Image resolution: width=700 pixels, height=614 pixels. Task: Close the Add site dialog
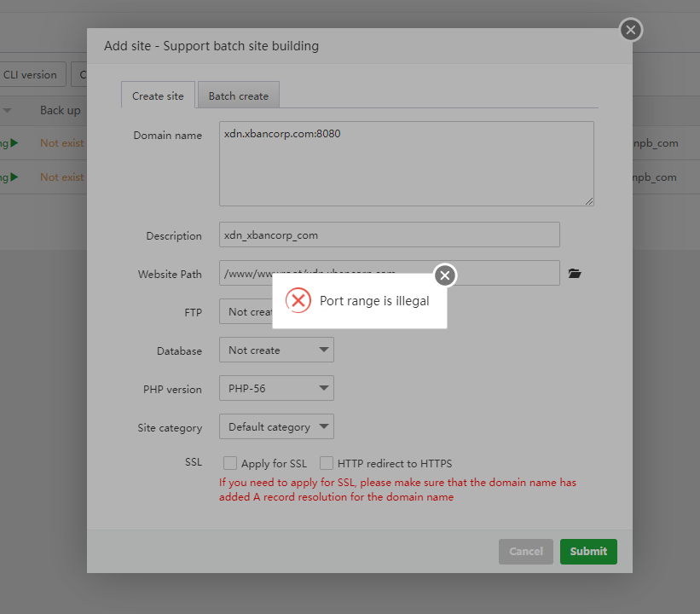coord(630,31)
